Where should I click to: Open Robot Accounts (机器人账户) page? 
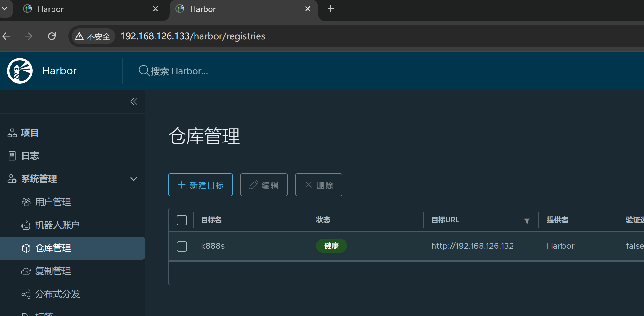pos(57,225)
